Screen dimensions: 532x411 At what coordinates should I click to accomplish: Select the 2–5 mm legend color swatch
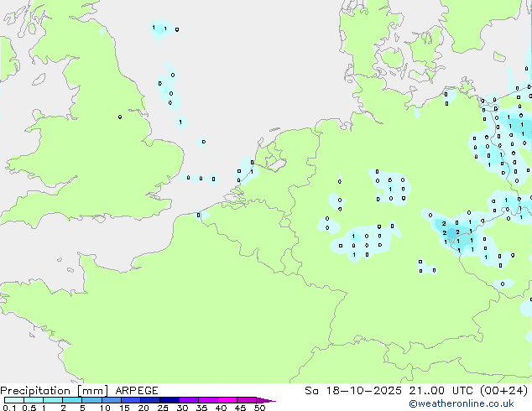pyautogui.click(x=73, y=401)
